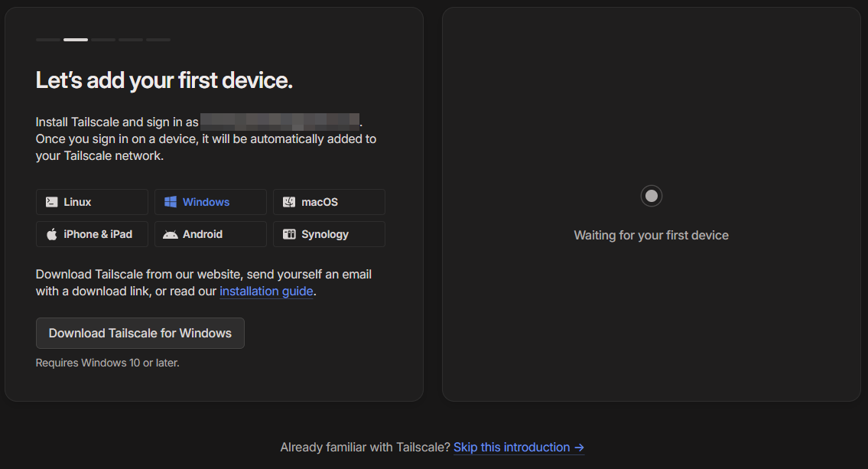Click Download Tailscale for Windows
The width and height of the screenshot is (868, 469).
140,334
